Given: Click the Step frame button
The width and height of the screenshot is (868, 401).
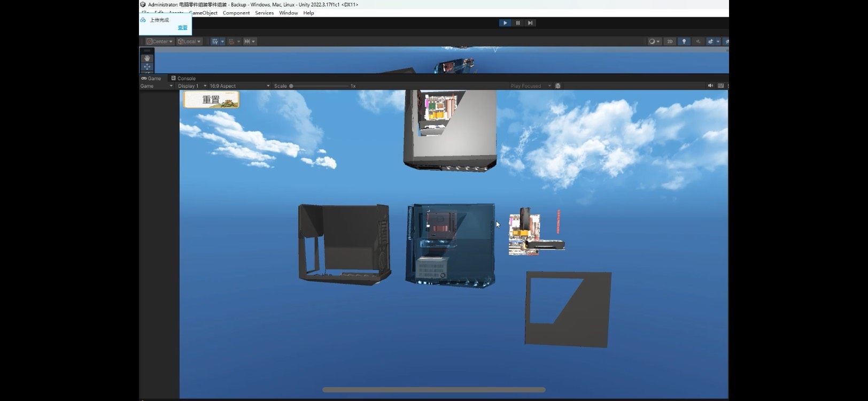Looking at the screenshot, I should 530,23.
